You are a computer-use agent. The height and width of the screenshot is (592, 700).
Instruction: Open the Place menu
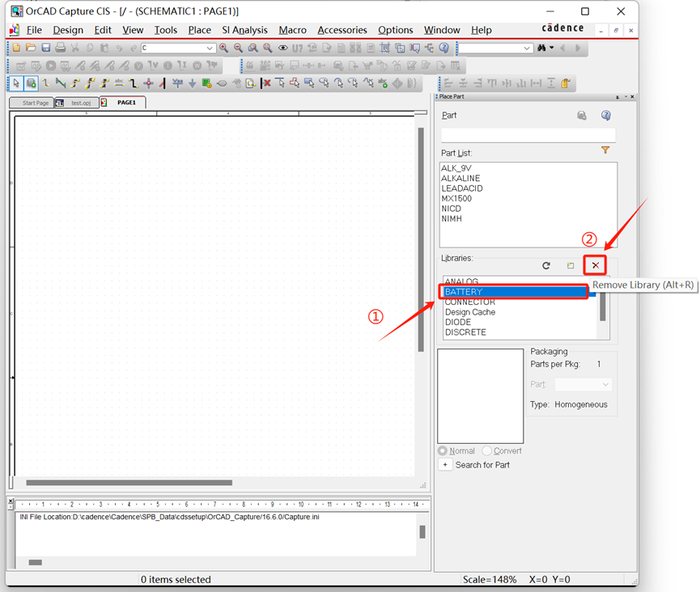point(199,29)
